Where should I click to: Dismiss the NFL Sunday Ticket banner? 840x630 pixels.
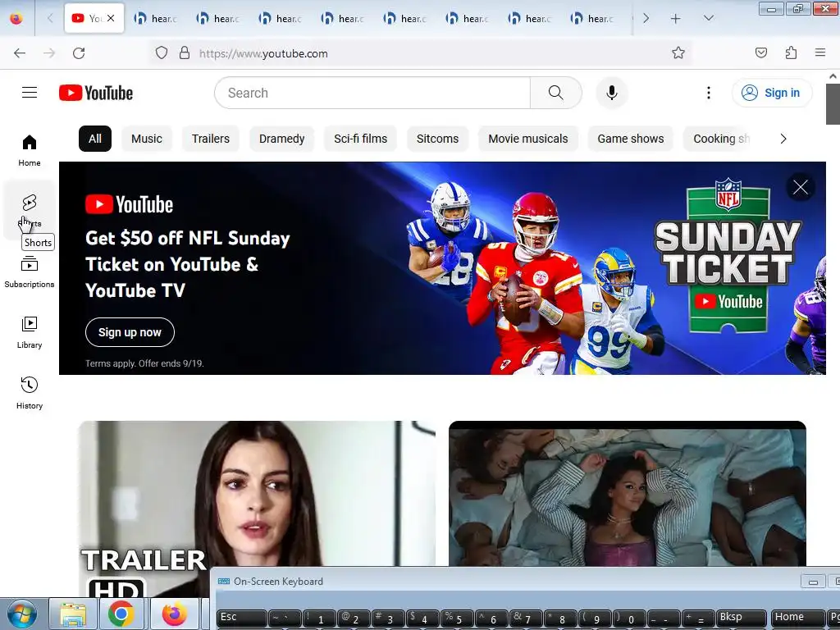801,188
